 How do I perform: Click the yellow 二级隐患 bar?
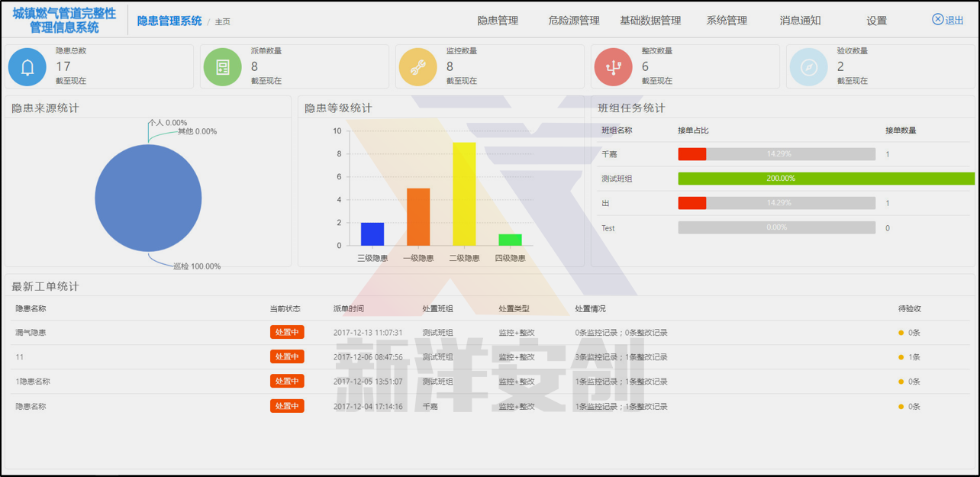[x=464, y=194]
